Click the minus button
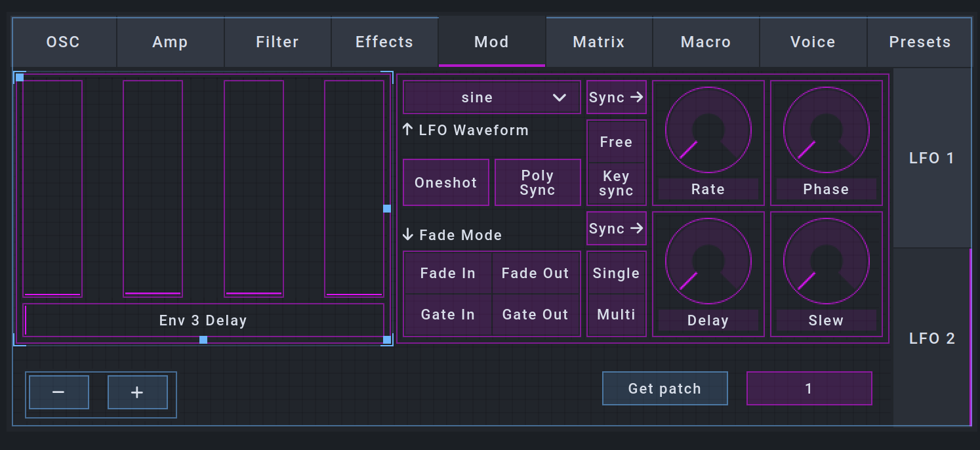 (x=58, y=392)
